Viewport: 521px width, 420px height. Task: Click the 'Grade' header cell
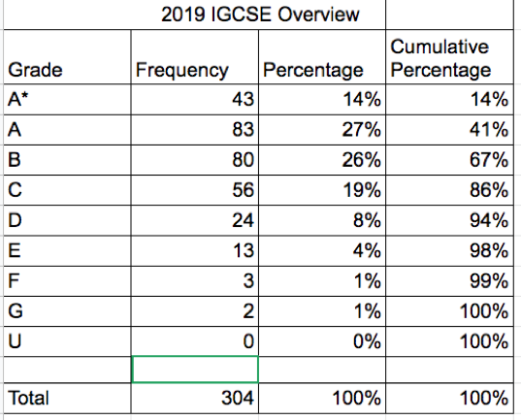point(67,57)
